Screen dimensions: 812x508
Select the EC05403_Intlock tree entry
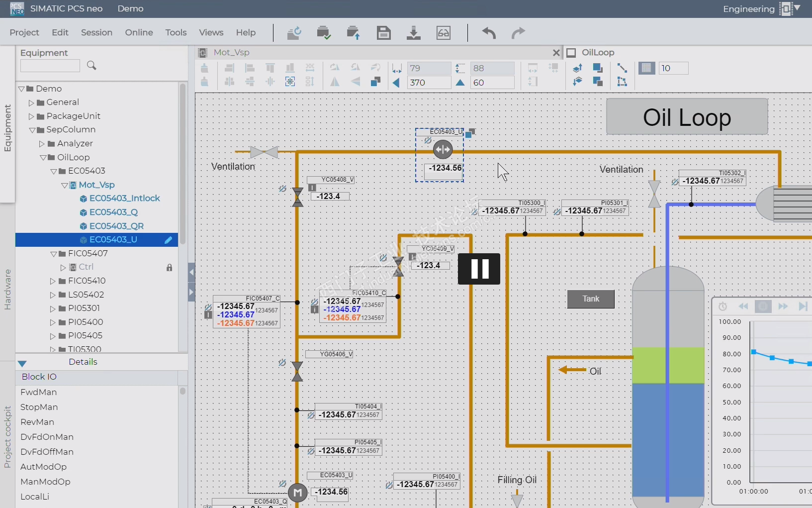(x=124, y=198)
